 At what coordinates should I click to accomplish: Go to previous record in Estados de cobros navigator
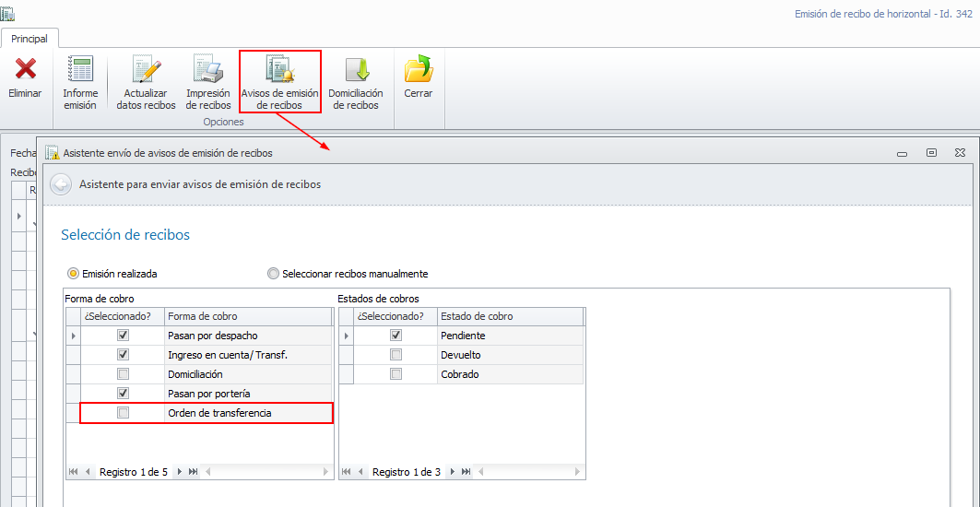[x=361, y=471]
